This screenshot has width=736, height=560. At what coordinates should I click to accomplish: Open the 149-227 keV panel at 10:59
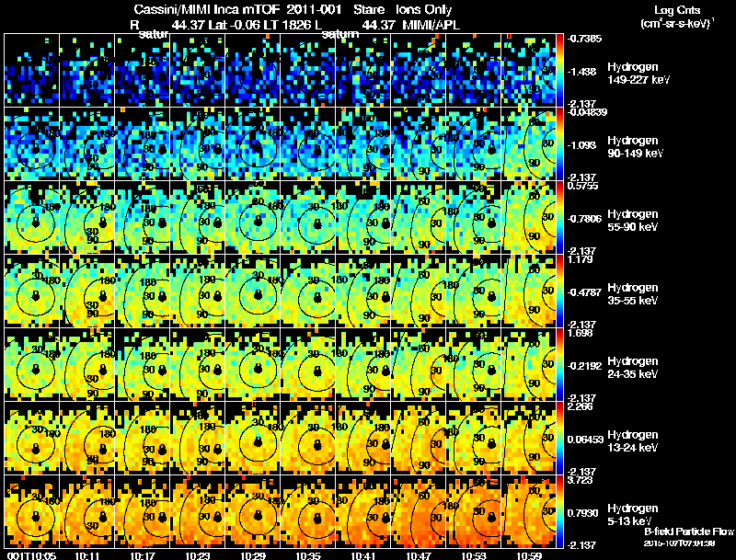coord(530,71)
